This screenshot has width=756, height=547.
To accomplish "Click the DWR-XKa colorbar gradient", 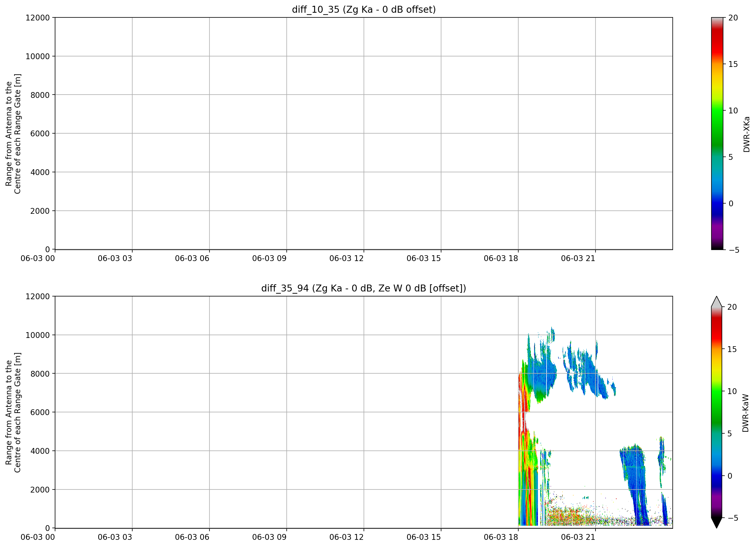I will coord(717,133).
